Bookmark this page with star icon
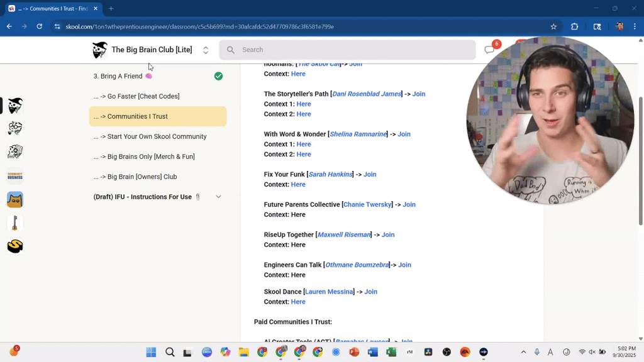The height and width of the screenshot is (362, 644). (553, 26)
